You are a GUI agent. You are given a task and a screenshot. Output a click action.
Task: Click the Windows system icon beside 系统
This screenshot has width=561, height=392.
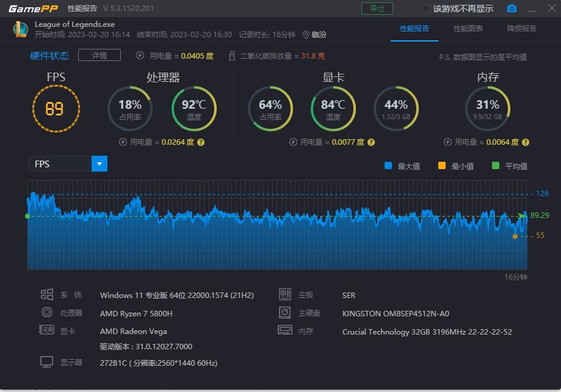(46, 295)
